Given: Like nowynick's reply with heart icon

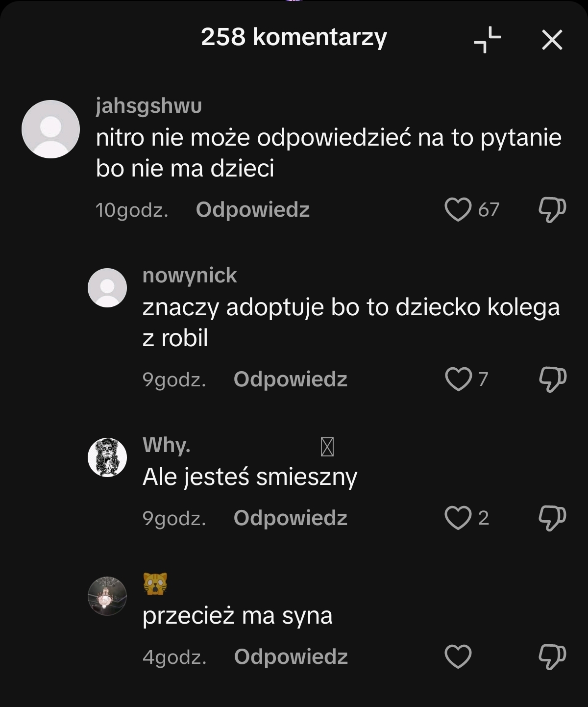Looking at the screenshot, I should (458, 379).
